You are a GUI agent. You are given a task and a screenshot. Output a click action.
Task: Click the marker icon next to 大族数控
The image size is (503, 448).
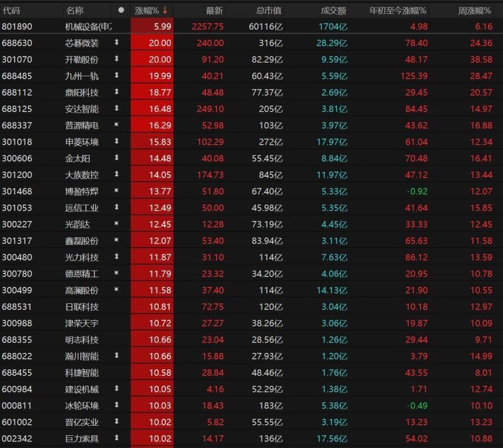[116, 174]
